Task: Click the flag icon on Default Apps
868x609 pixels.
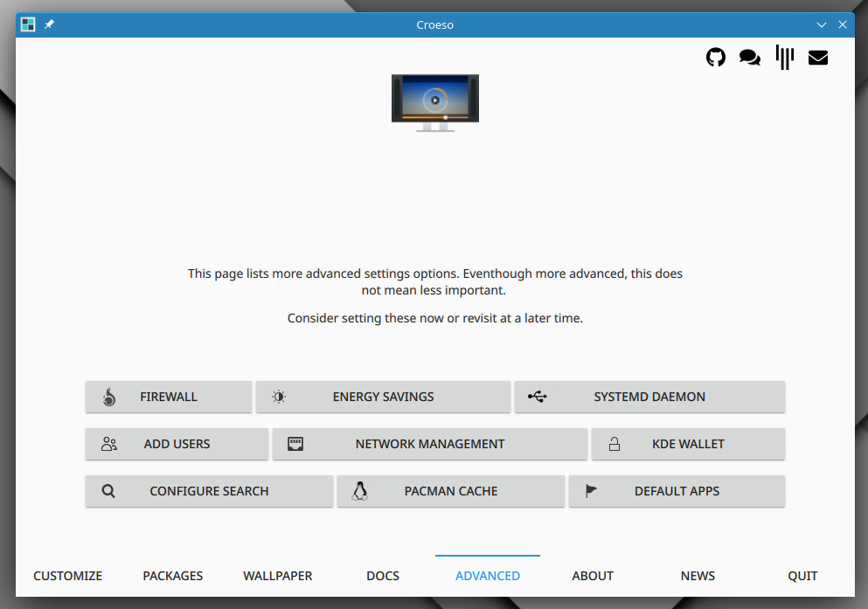Action: click(591, 491)
